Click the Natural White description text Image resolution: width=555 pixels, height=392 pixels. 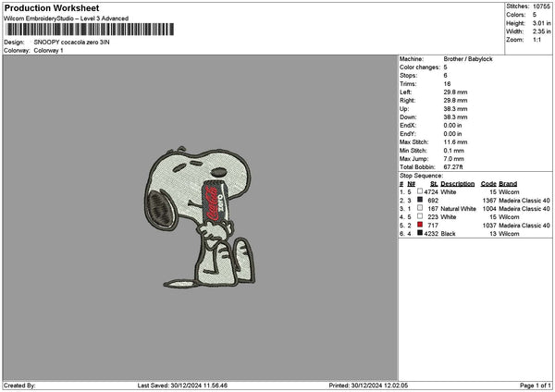tap(458, 209)
